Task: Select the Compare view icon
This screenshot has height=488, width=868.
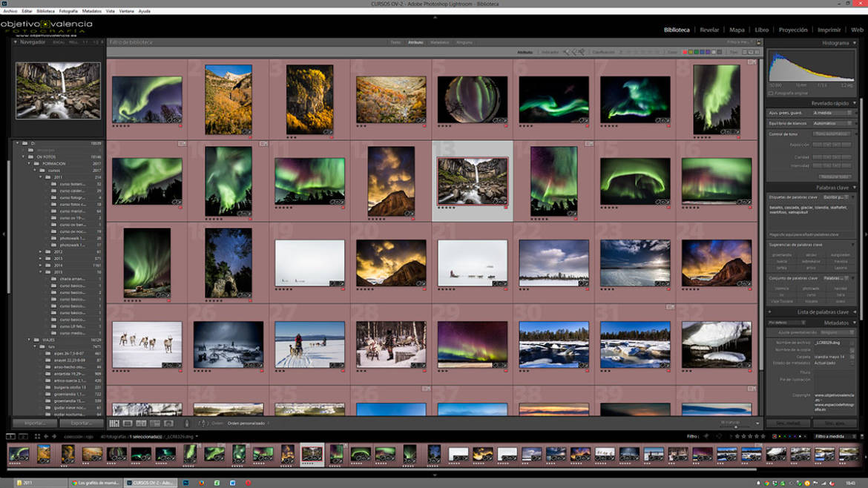Action: click(141, 423)
